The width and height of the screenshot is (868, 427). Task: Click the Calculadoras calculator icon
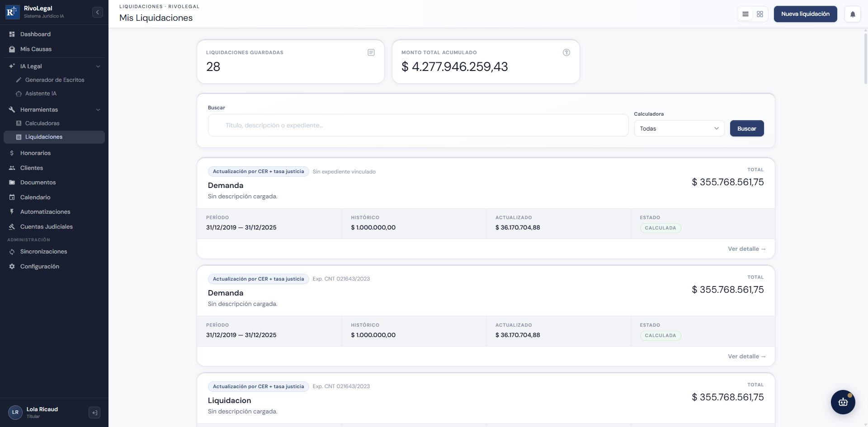pos(19,123)
